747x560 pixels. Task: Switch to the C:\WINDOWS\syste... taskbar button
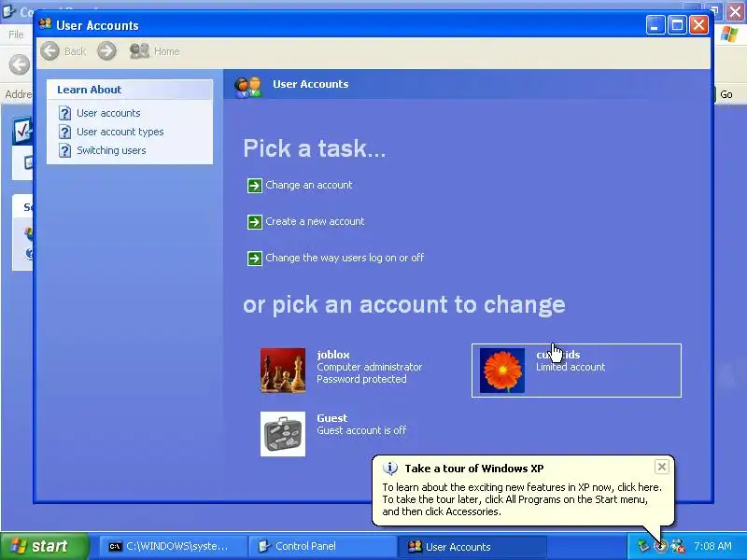(x=172, y=546)
